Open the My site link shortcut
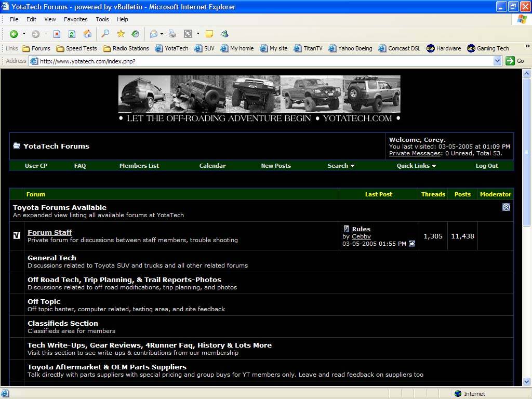This screenshot has height=399, width=532. pos(274,48)
